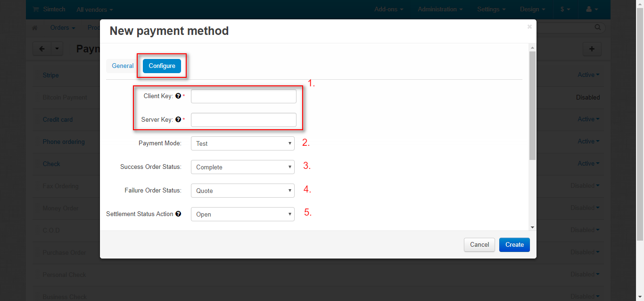Open the Bitcoin Payment method
Viewport: 644px width, 301px height.
(x=65, y=97)
